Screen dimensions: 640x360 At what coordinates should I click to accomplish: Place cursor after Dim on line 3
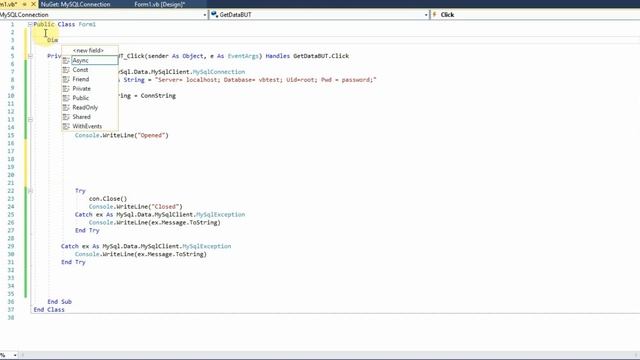tap(59, 40)
